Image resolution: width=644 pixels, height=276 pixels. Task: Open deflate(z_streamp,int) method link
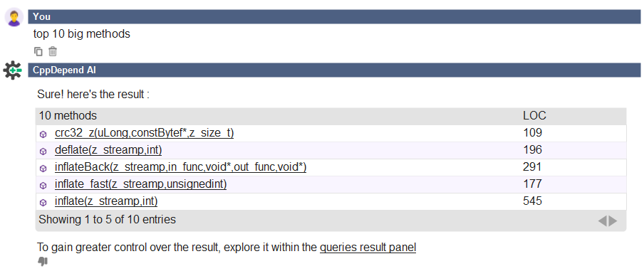[108, 150]
